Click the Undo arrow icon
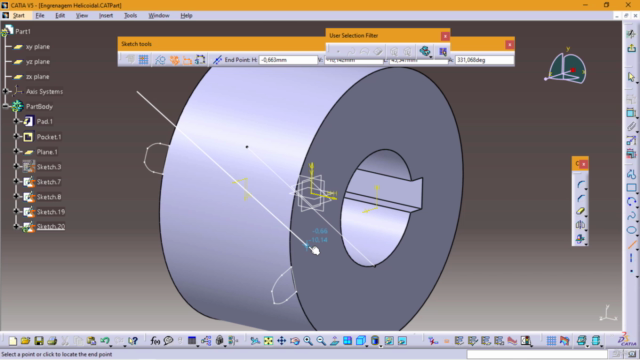The height and width of the screenshot is (360, 640). (x=105, y=340)
